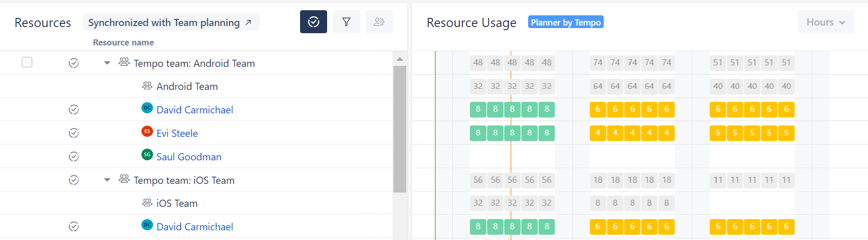Open the Hours units dropdown
The width and height of the screenshot is (868, 240).
click(x=825, y=22)
